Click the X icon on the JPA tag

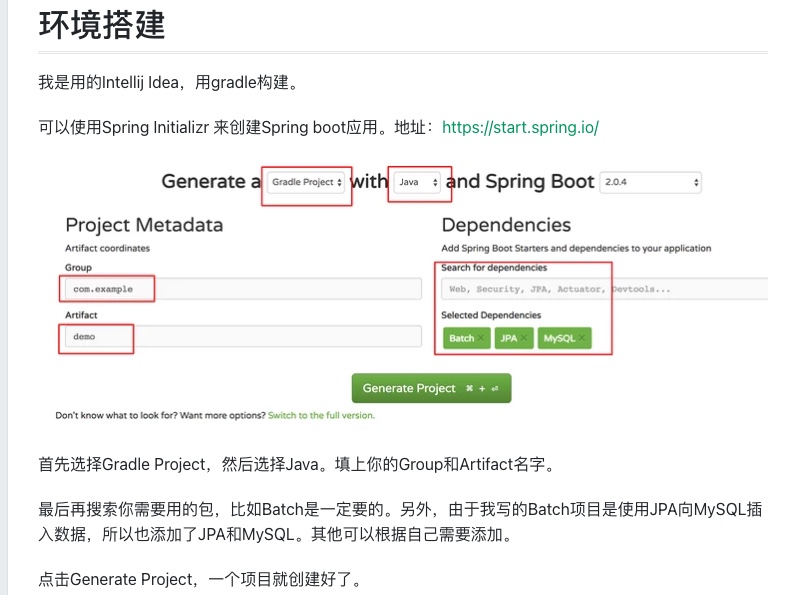click(x=523, y=339)
